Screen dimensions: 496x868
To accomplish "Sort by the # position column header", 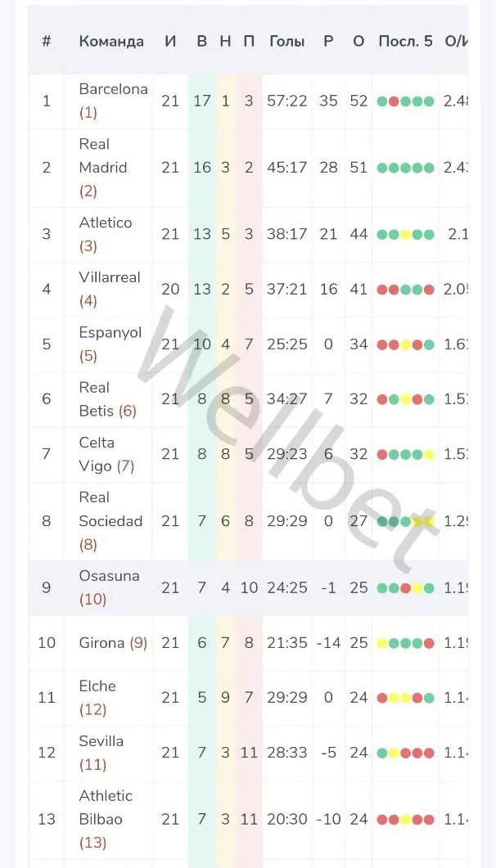I will [x=46, y=41].
